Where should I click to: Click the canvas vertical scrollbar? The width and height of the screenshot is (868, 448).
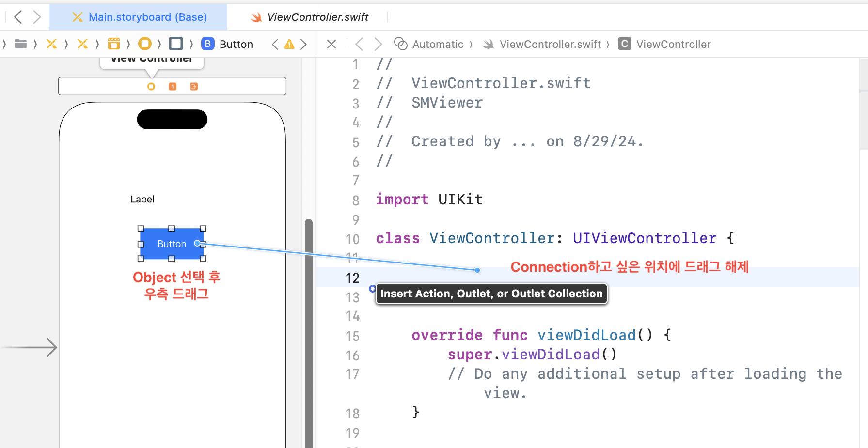pyautogui.click(x=309, y=333)
